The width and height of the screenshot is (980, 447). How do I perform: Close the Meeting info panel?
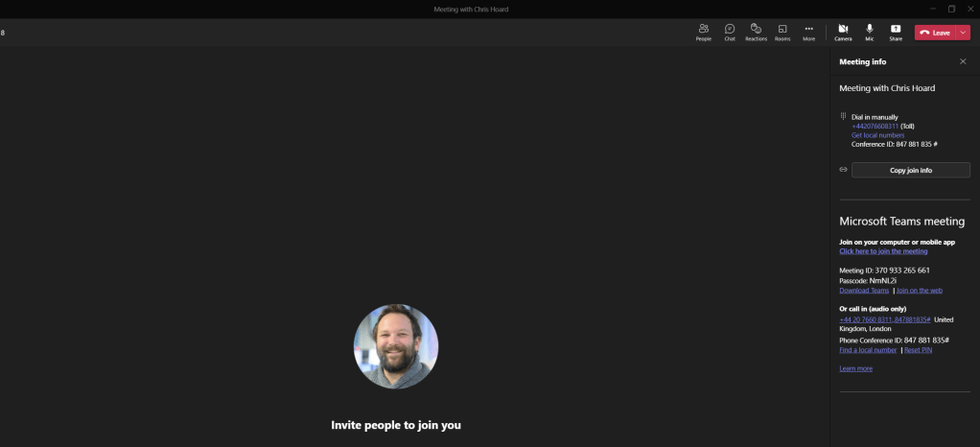click(x=963, y=61)
